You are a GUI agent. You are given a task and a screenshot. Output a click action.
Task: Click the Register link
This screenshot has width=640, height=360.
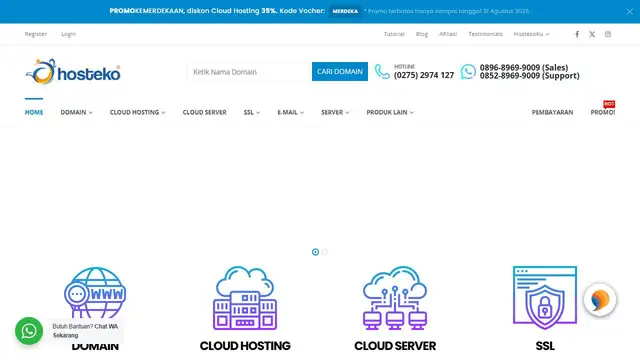point(36,34)
